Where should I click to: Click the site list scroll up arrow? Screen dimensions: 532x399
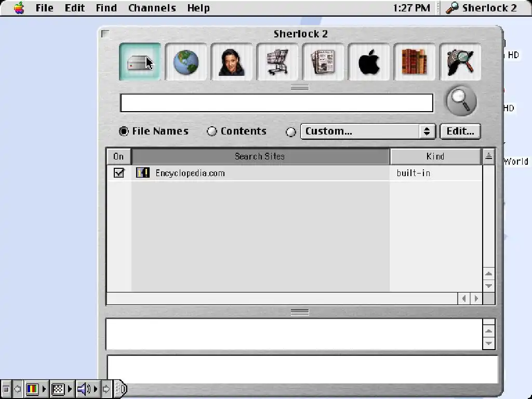click(488, 273)
